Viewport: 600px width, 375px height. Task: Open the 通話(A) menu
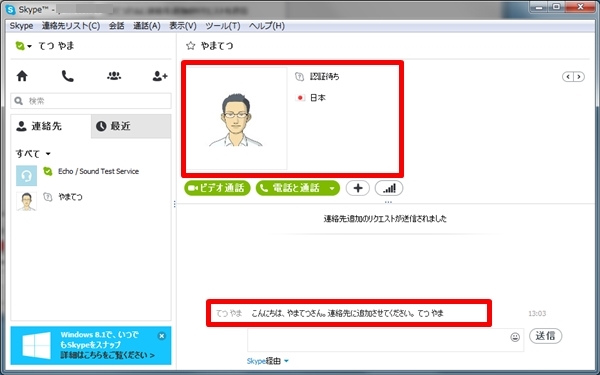pyautogui.click(x=147, y=26)
